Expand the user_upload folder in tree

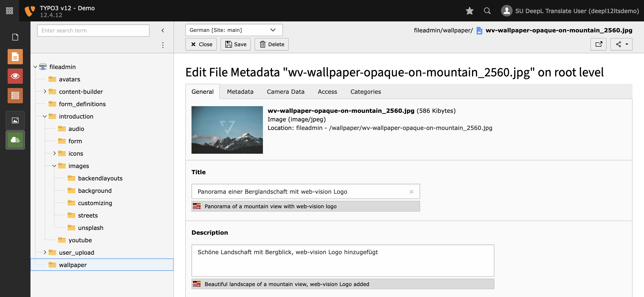click(x=44, y=252)
